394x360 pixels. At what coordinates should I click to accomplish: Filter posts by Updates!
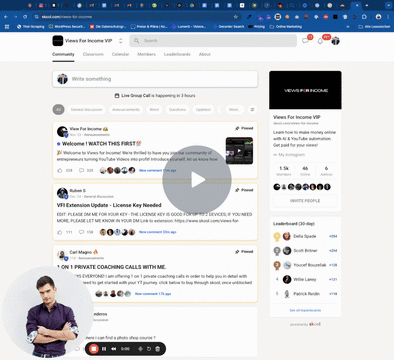[203, 109]
